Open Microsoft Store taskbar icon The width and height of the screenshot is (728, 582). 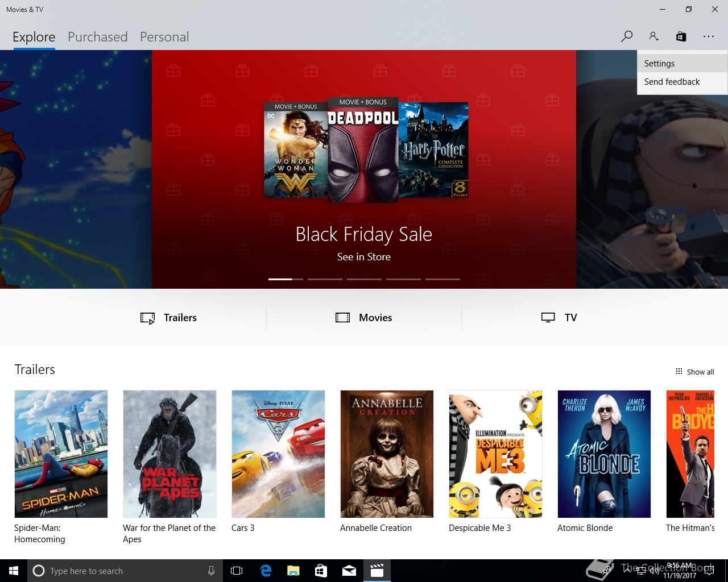pos(321,571)
